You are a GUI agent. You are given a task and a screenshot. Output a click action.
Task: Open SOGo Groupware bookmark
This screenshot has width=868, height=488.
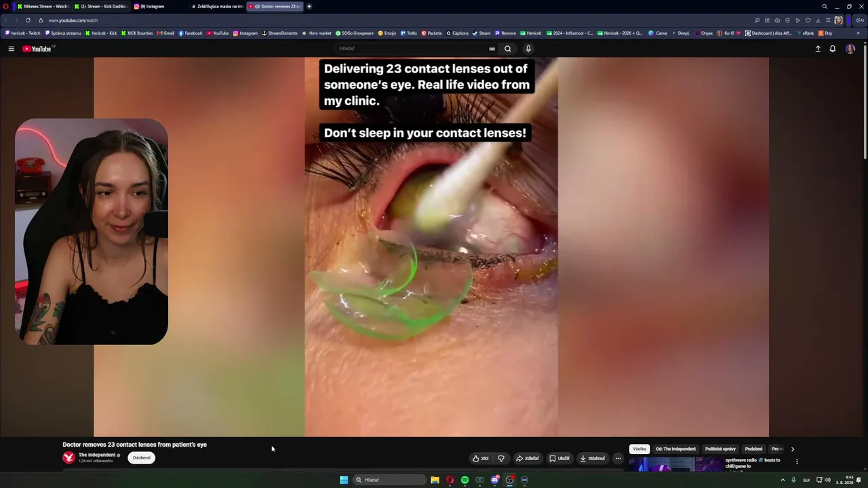click(x=355, y=33)
